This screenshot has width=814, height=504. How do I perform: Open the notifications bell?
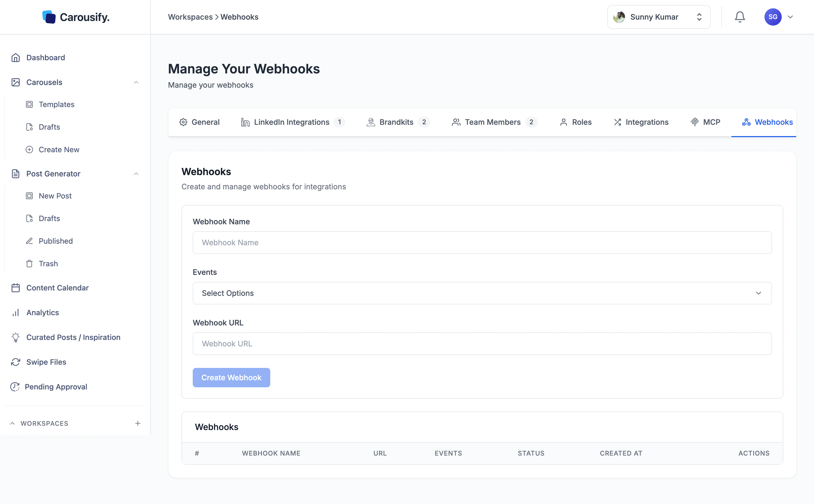[x=740, y=17]
